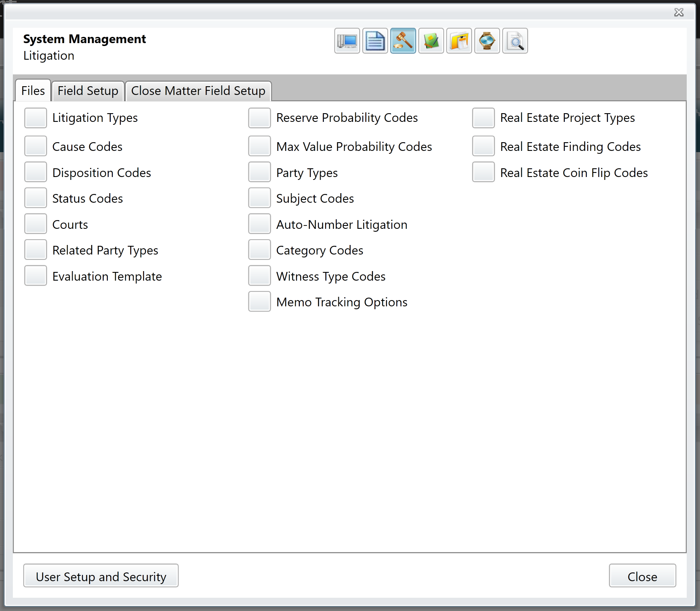Check the Memo Tracking Options box

pyautogui.click(x=259, y=301)
